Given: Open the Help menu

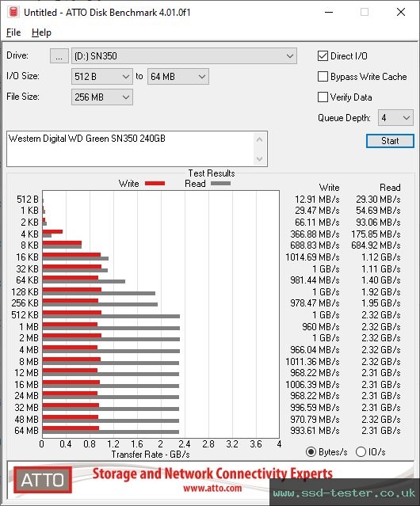Looking at the screenshot, I should click(x=41, y=32).
